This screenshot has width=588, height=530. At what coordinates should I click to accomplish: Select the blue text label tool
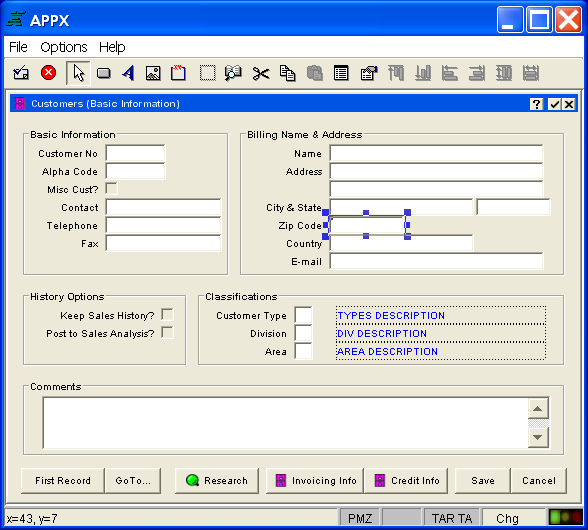[x=128, y=73]
